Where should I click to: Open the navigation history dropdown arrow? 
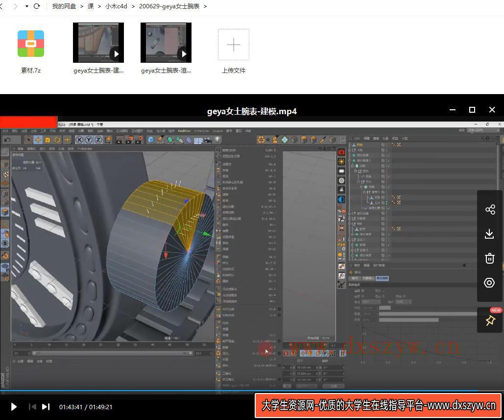(x=26, y=6)
